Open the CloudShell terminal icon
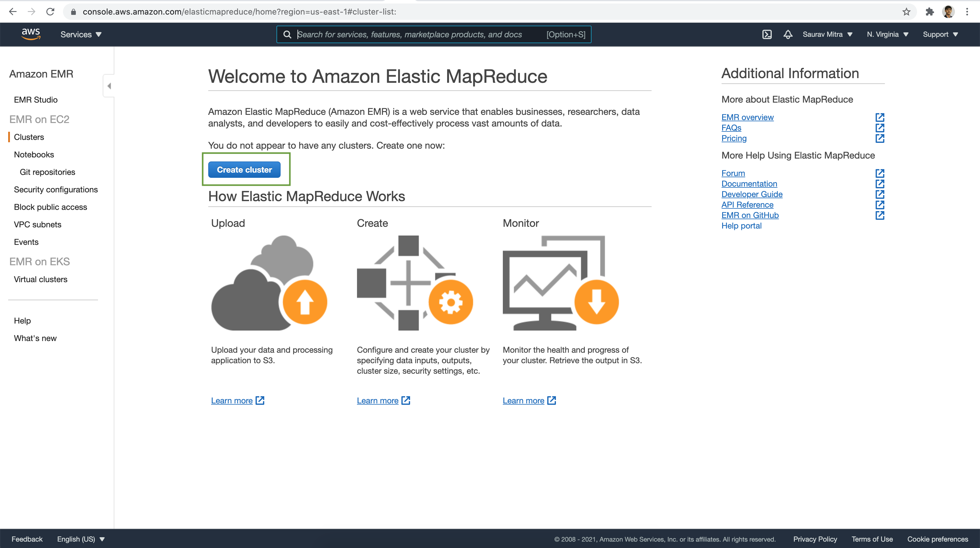This screenshot has height=548, width=980. tap(767, 35)
